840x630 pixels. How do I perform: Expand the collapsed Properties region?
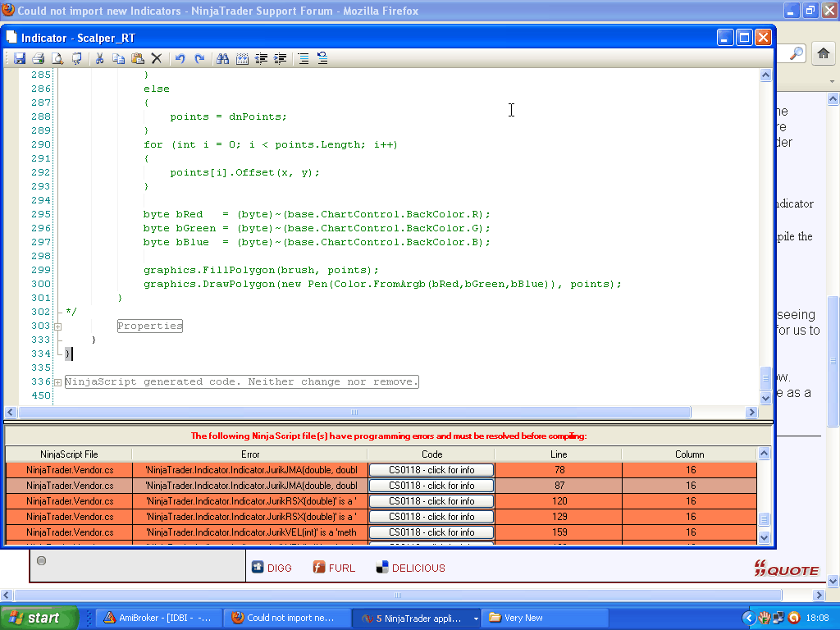pyautogui.click(x=58, y=326)
